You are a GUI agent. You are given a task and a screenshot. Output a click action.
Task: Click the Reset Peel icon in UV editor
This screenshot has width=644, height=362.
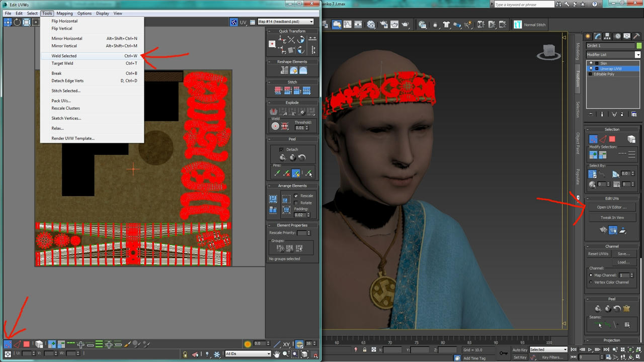pos(302,158)
